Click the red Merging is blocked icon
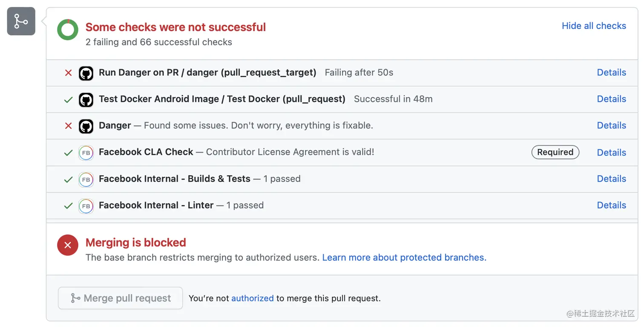The width and height of the screenshot is (644, 327). click(68, 245)
